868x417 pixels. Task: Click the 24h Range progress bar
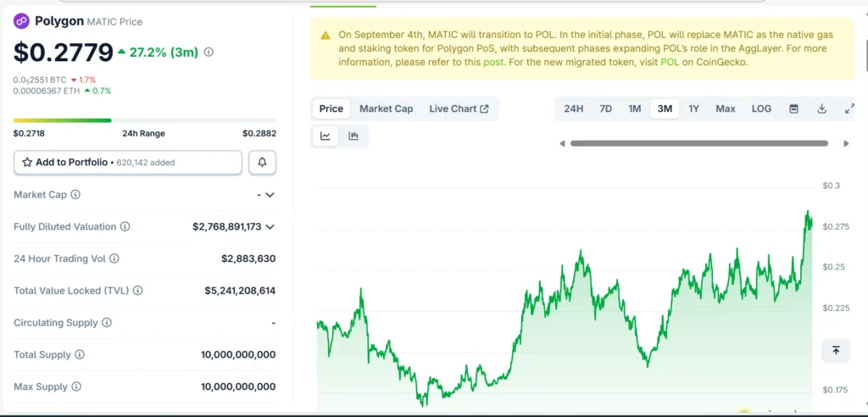tap(144, 120)
